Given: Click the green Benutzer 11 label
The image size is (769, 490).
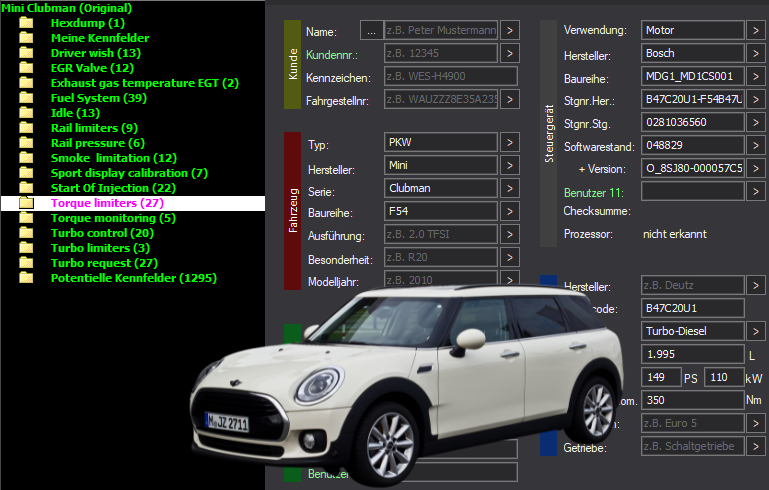Looking at the screenshot, I should tap(593, 193).
